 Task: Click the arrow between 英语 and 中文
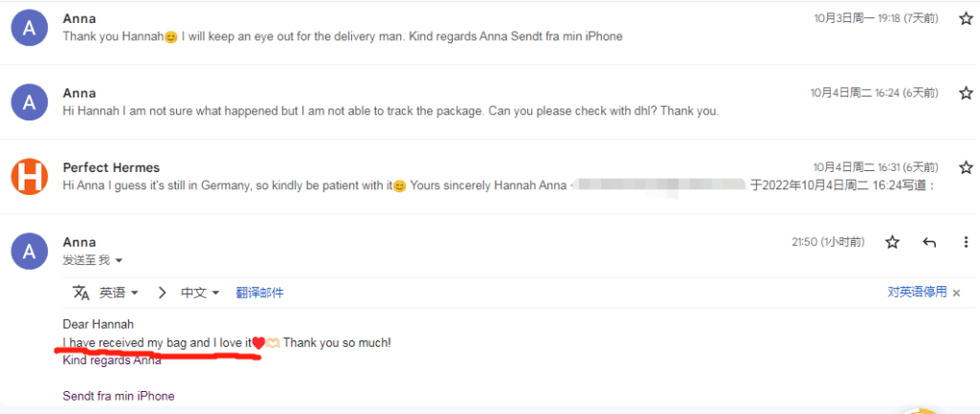coord(162,293)
